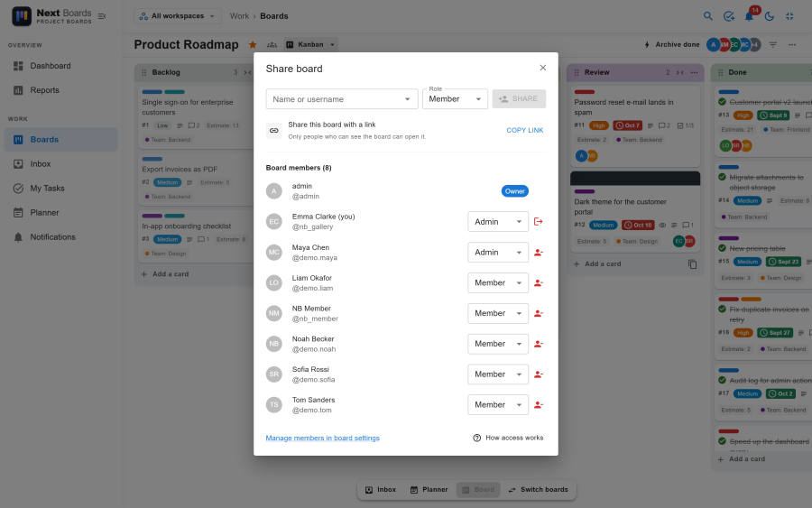Remove Noah Becker from the board
Viewport: 812px width, 508px height.
pos(538,344)
